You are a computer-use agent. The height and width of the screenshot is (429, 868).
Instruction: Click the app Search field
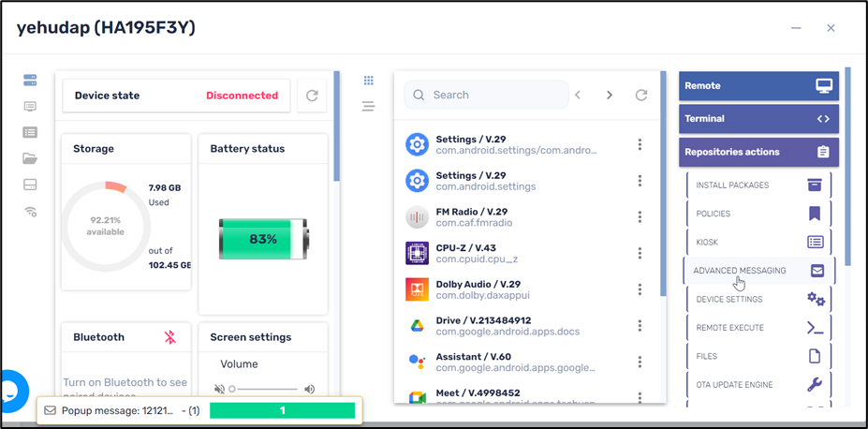(487, 95)
